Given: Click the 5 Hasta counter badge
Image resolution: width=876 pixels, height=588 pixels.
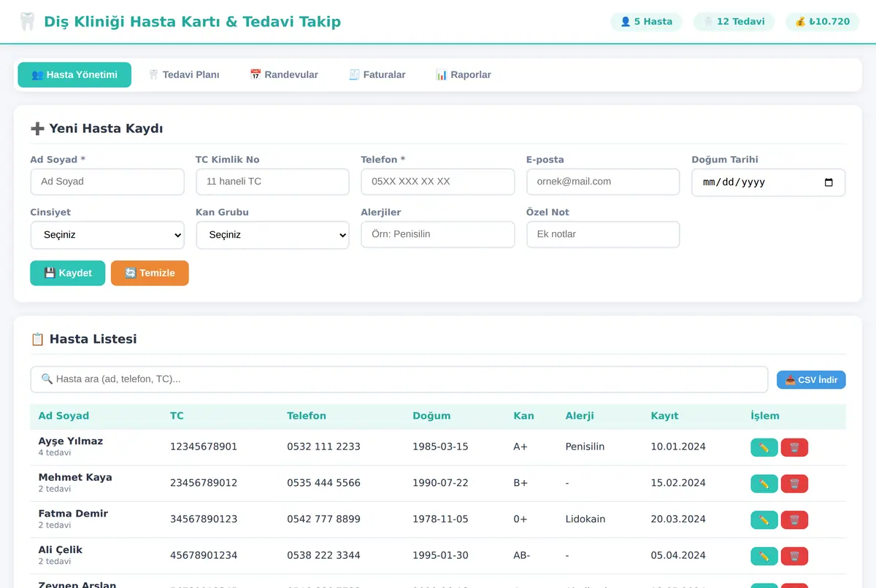Looking at the screenshot, I should (646, 22).
